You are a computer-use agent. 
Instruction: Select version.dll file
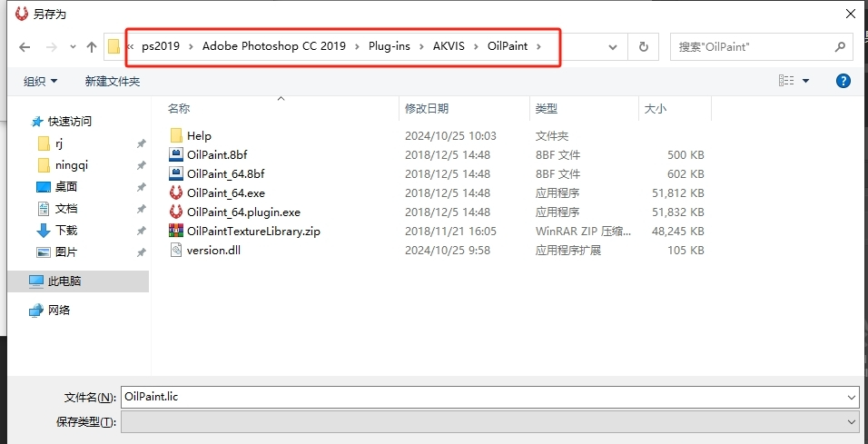213,251
